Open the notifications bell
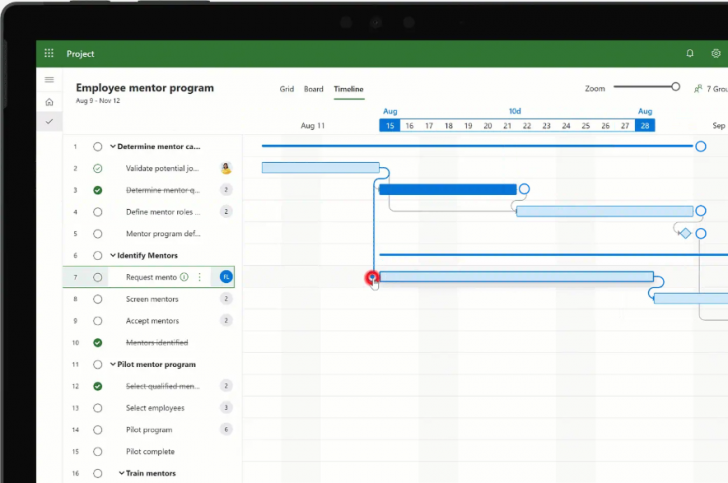 click(690, 53)
